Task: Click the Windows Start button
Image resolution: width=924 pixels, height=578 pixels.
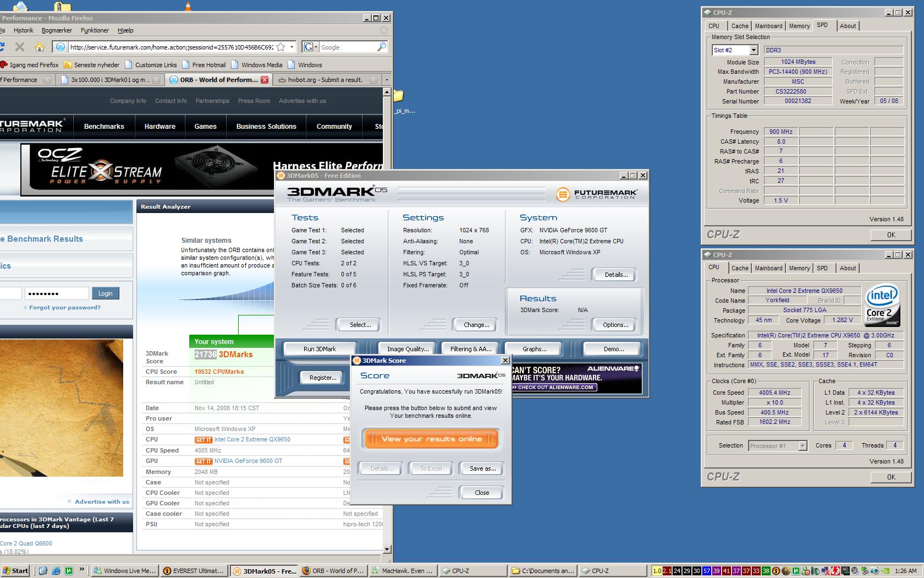Action: [x=15, y=571]
